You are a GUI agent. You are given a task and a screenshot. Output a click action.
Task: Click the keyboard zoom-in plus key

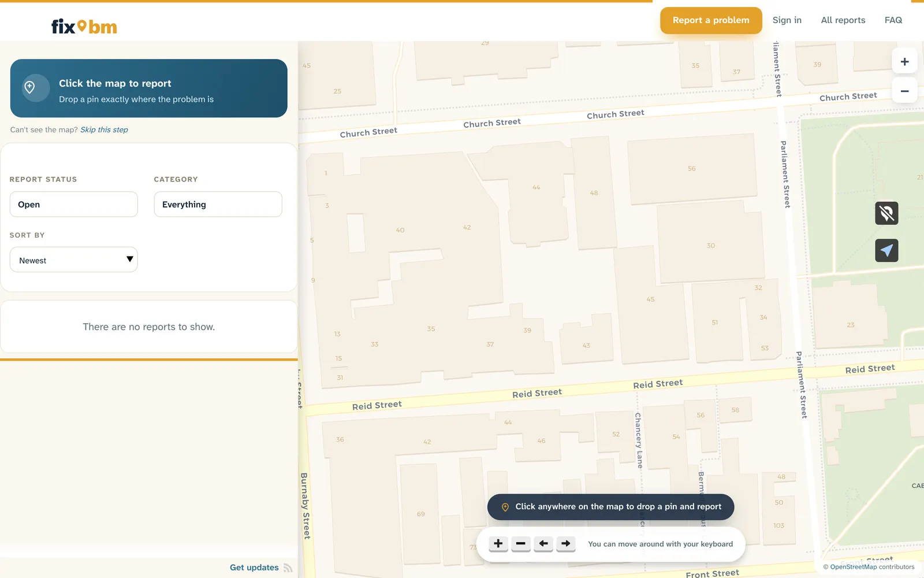click(x=498, y=543)
